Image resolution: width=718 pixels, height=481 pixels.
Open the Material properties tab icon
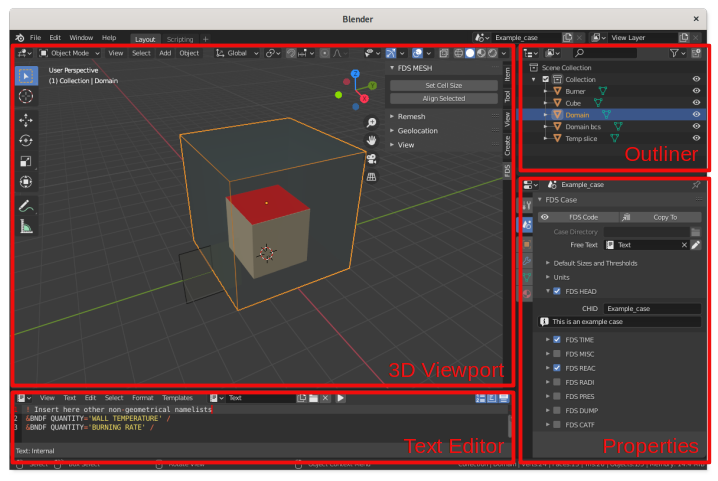pos(527,294)
